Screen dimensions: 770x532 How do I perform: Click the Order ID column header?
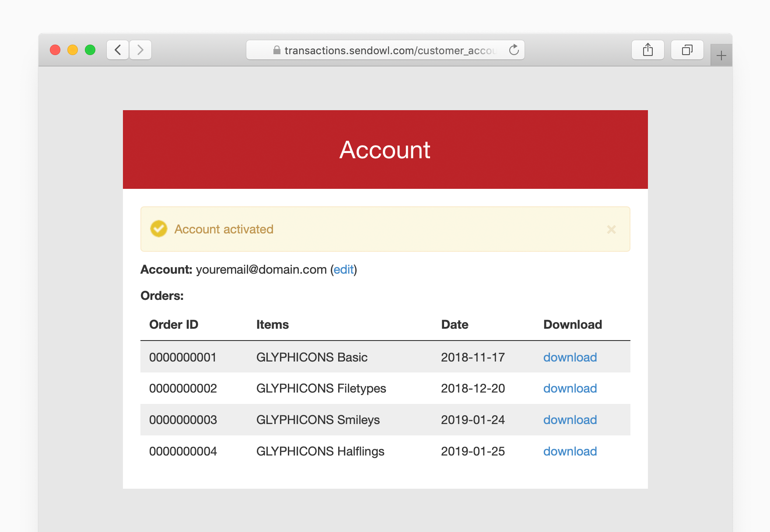click(174, 324)
